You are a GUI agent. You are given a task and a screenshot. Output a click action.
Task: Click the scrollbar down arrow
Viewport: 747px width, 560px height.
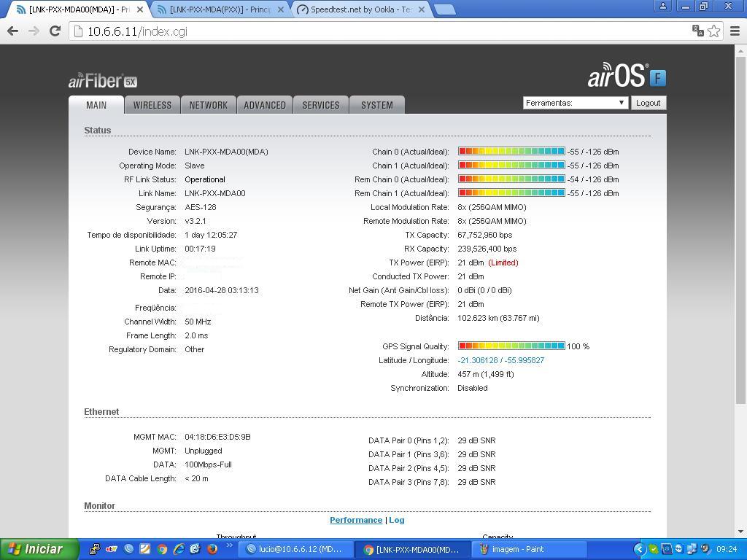(741, 532)
